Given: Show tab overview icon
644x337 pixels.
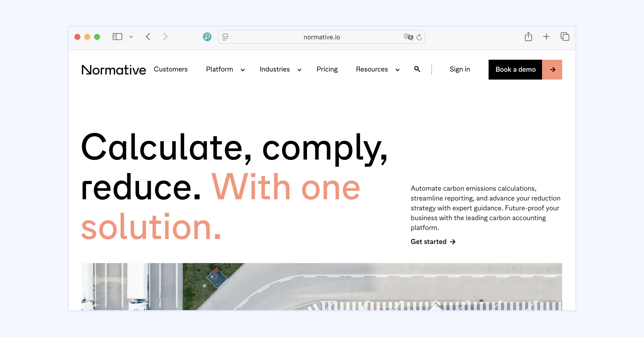Looking at the screenshot, I should pos(565,37).
